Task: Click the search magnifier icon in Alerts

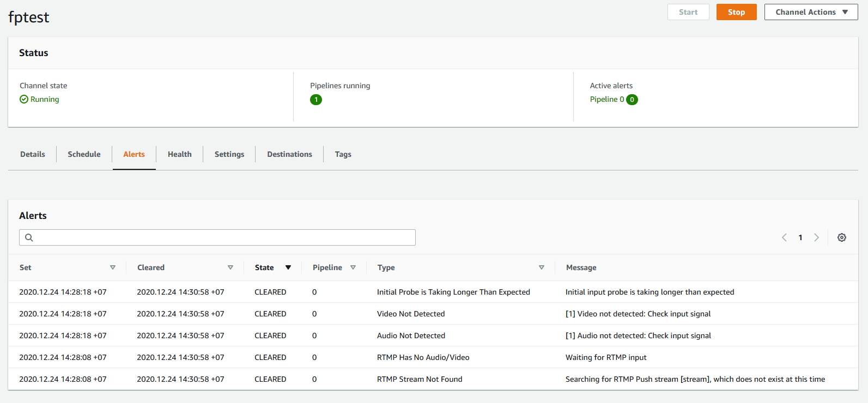Action: (29, 237)
